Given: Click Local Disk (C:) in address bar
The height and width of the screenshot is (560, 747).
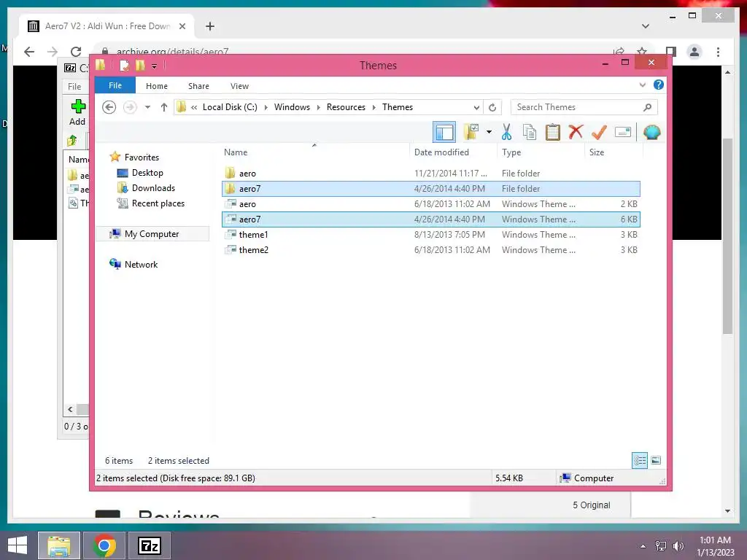Looking at the screenshot, I should pyautogui.click(x=230, y=107).
